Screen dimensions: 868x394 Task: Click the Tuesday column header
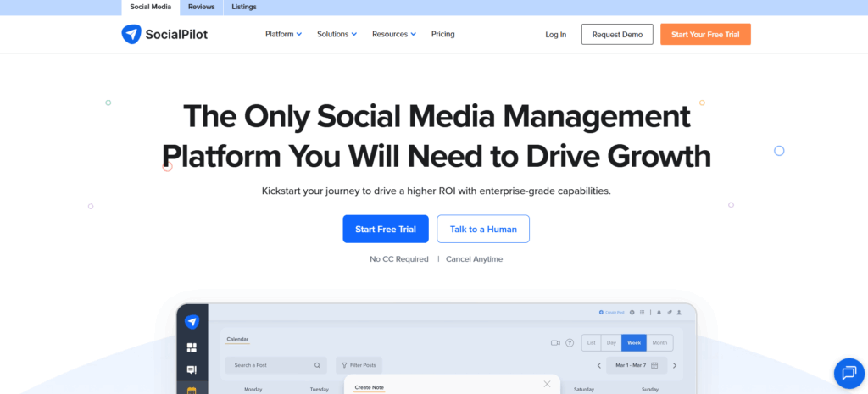(320, 390)
